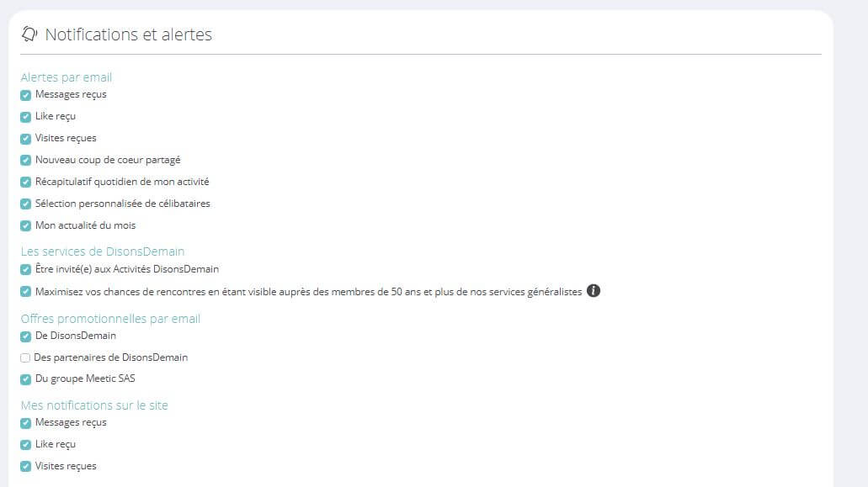The image size is (868, 487).
Task: Uncheck site notification for Like reçu
Action: click(x=26, y=445)
